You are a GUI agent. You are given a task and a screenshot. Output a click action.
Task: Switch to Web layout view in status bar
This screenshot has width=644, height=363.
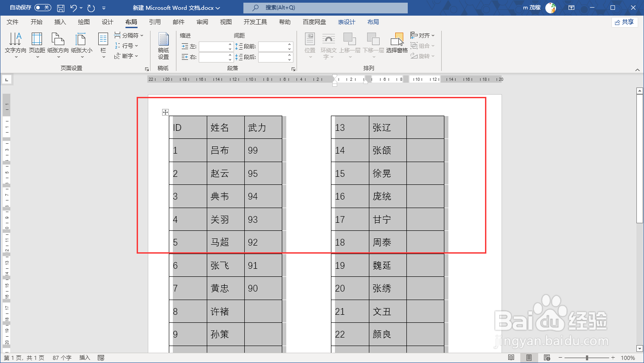[x=547, y=357]
